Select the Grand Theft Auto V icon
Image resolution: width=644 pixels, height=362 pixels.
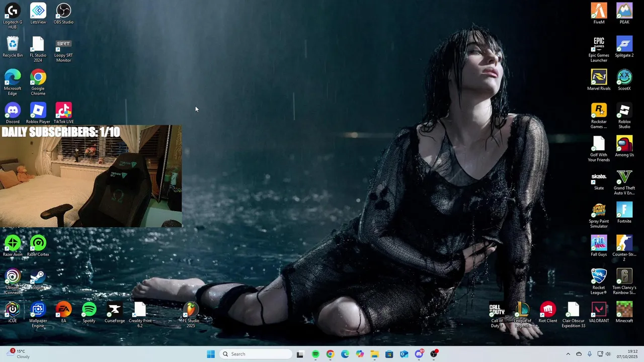point(624,182)
